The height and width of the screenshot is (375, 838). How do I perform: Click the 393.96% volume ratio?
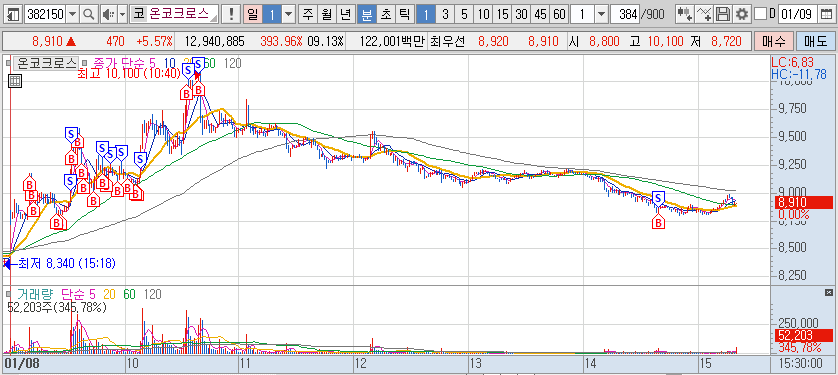281,41
